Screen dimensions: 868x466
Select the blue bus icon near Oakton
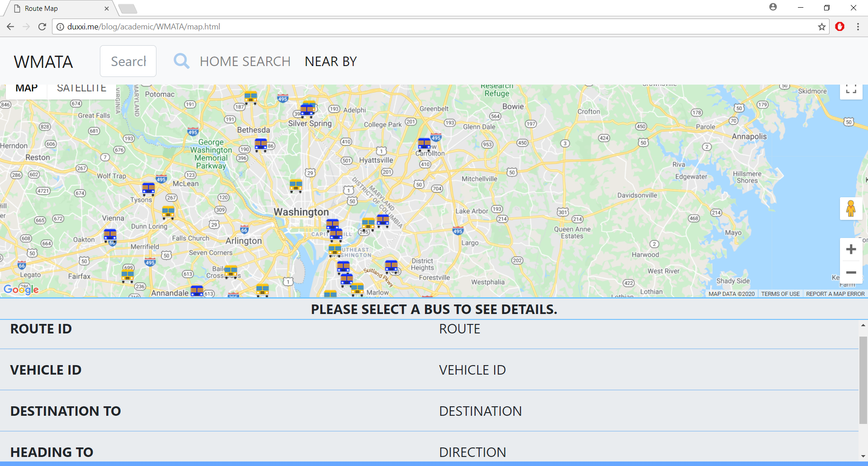[x=110, y=235]
